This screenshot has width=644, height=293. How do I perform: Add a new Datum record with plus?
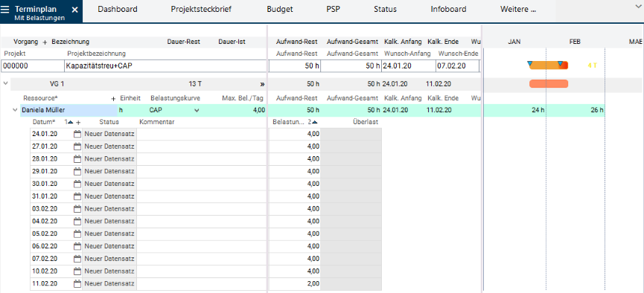(x=78, y=122)
